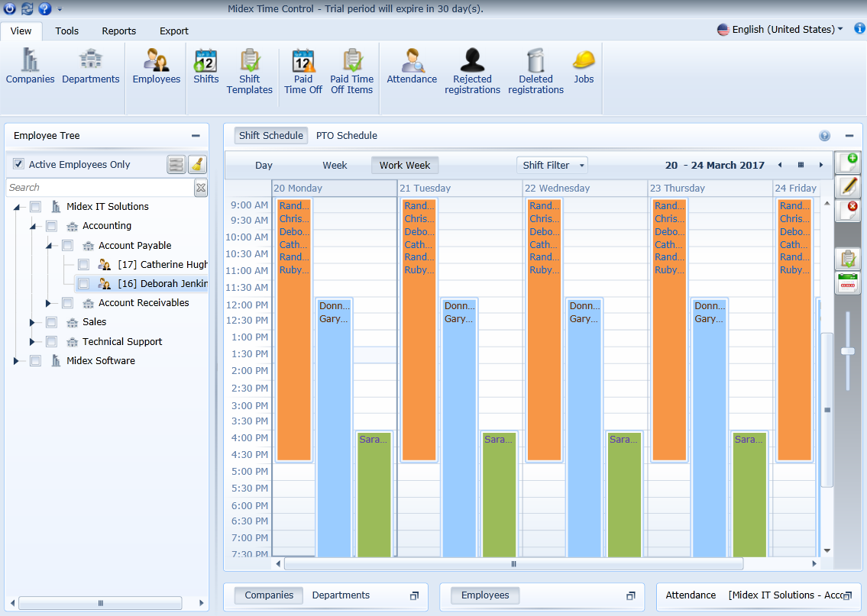Click the delete shift icon with red X

point(848,211)
